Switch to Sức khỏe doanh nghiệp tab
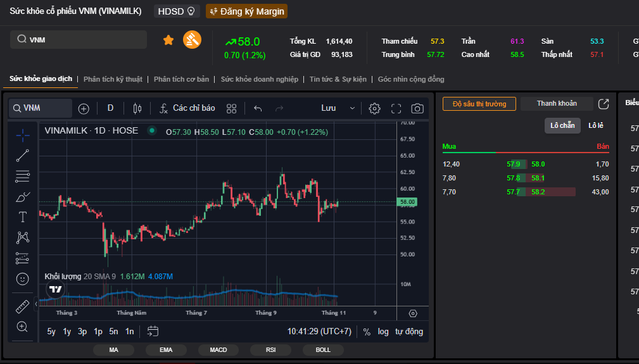 260,79
